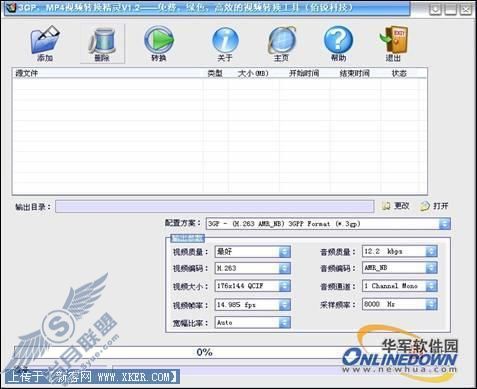Open the 视频帧率 14.985 fps dropdown
The width and height of the screenshot is (477, 389).
(285, 305)
